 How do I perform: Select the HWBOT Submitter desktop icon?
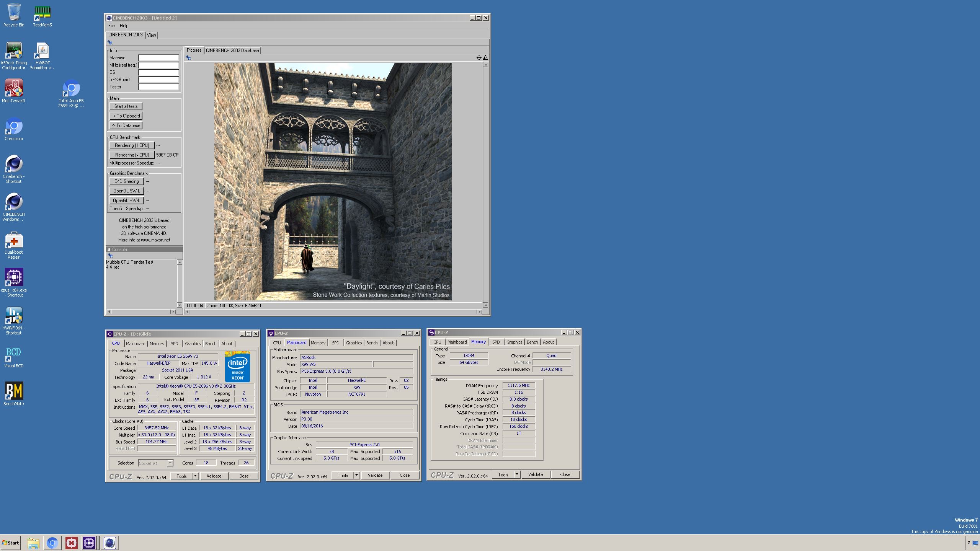[42, 56]
